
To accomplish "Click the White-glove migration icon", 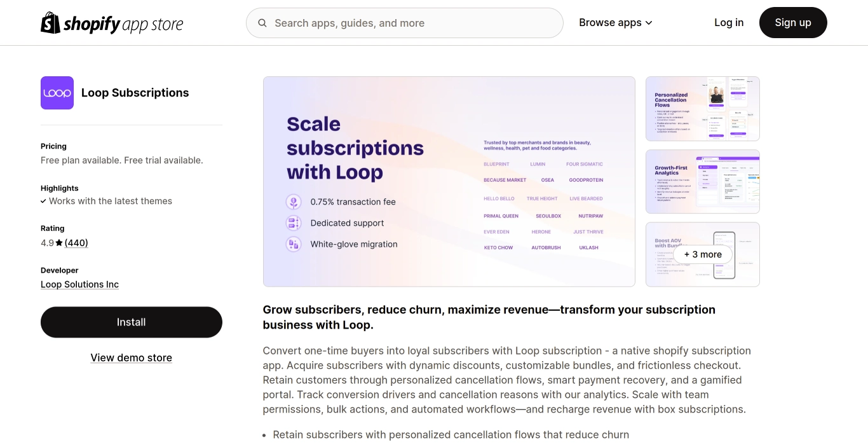I will 294,244.
